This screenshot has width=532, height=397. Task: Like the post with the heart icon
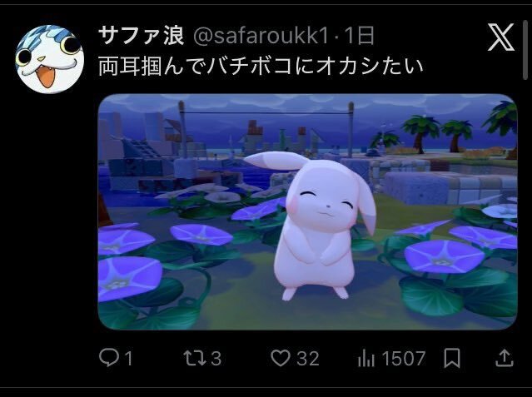coord(281,358)
